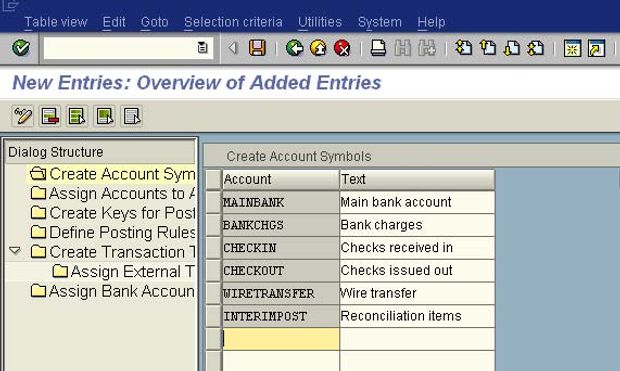Screen dimensions: 620x371
Task: Click the Text column header
Action: click(417, 180)
